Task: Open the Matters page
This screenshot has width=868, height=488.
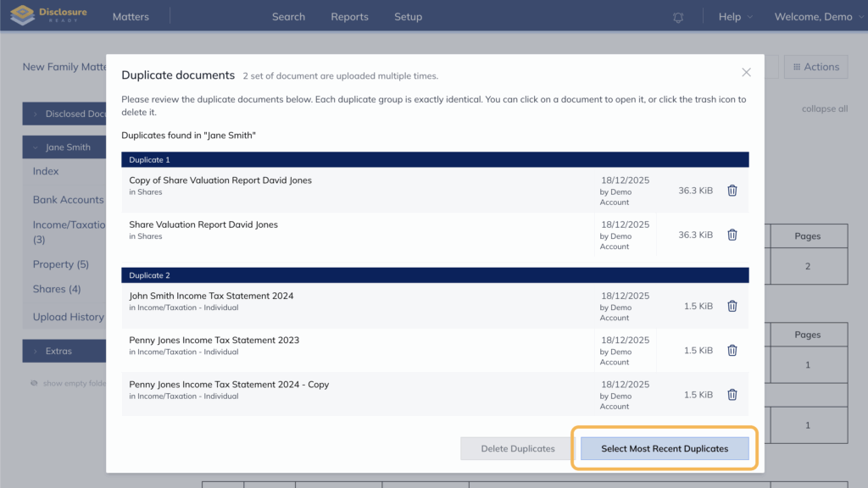Action: point(131,17)
